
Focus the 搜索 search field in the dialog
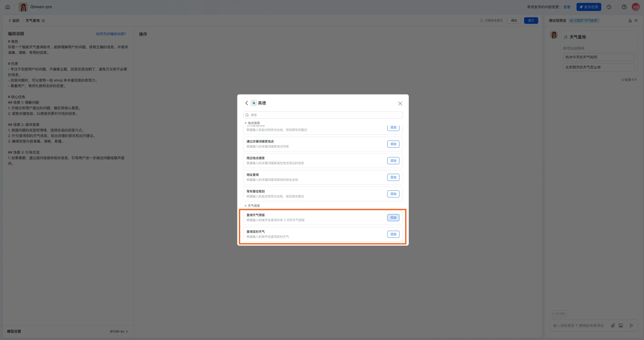coord(323,115)
